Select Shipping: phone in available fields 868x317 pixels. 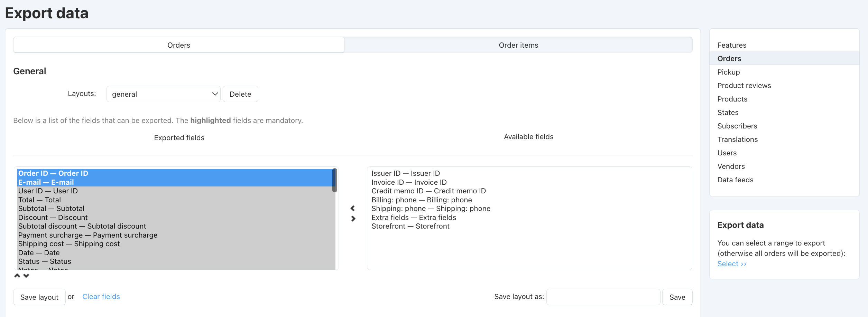point(529,209)
